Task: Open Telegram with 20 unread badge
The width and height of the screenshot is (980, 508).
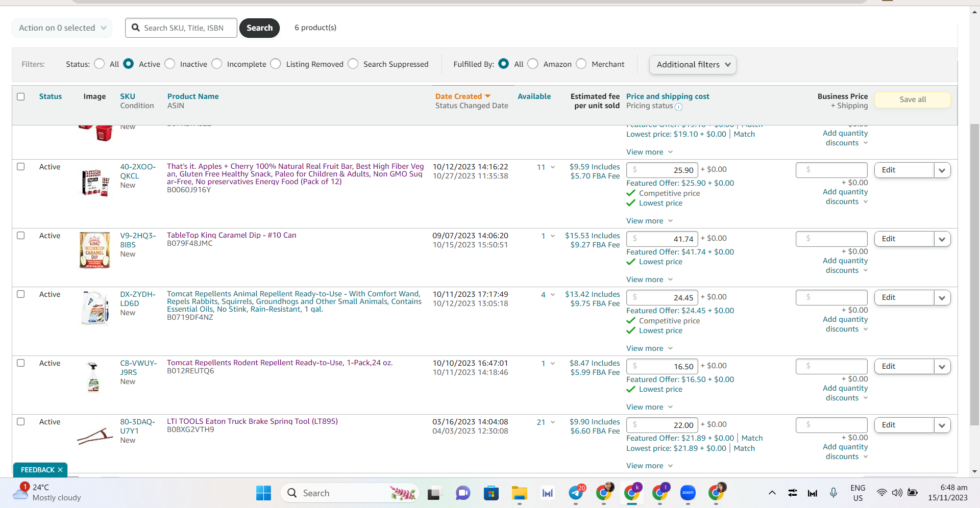Action: pyautogui.click(x=576, y=493)
